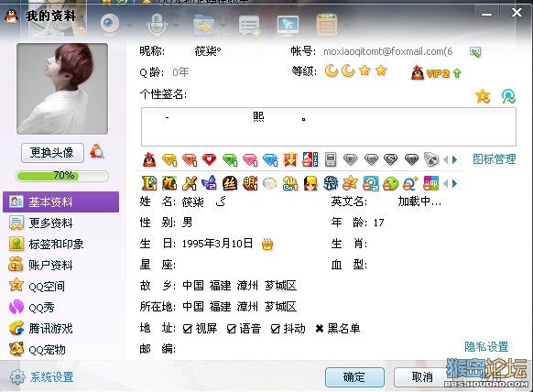
Task: Click the gray speaker horn badge icon
Action: click(x=431, y=159)
